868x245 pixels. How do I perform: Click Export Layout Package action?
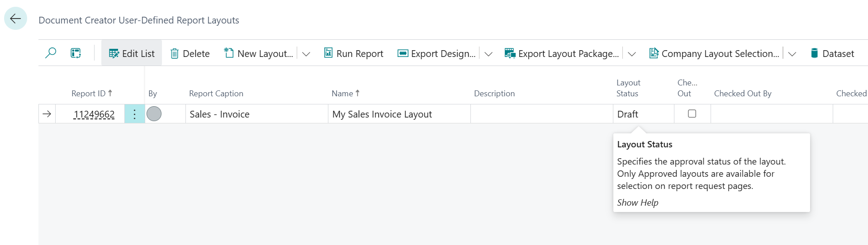tap(561, 53)
